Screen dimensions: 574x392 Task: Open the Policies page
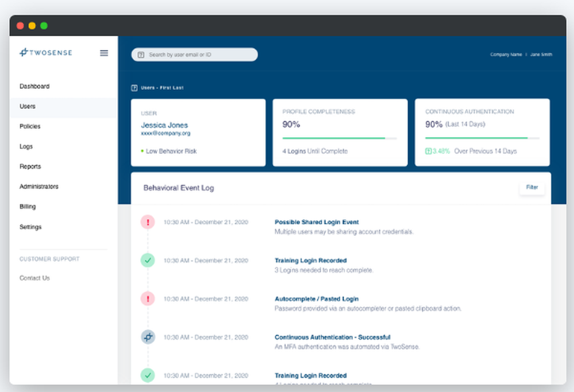click(x=30, y=126)
